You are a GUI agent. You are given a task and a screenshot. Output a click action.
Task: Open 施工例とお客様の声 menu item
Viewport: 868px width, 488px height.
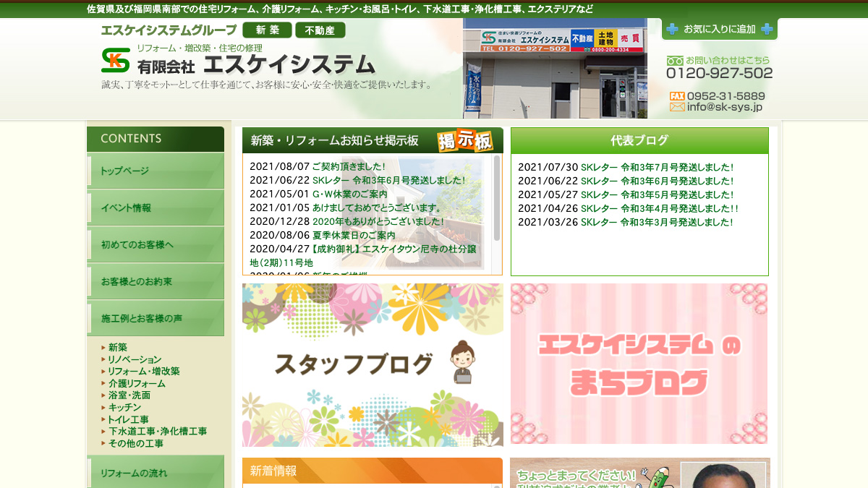tap(156, 319)
